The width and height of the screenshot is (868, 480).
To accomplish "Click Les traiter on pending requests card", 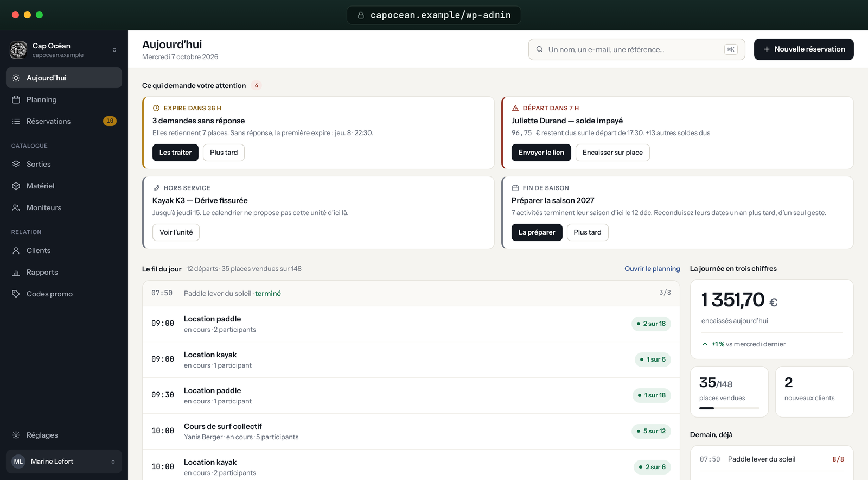I will click(x=175, y=153).
